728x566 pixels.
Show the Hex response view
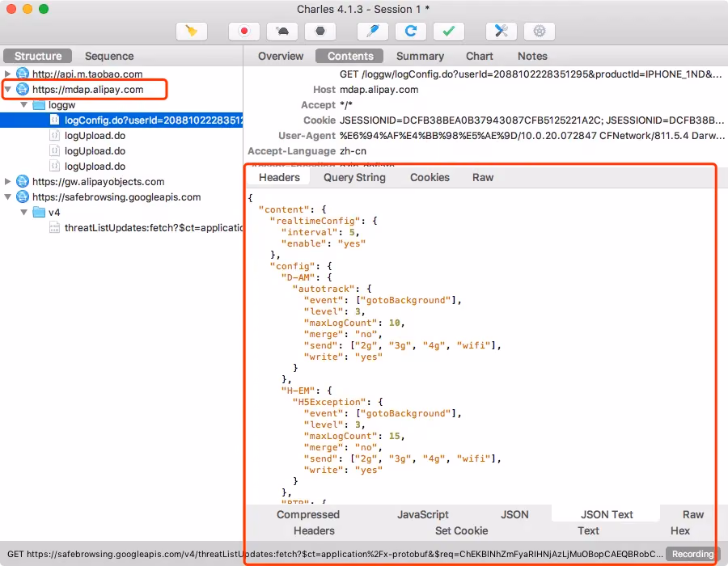680,530
